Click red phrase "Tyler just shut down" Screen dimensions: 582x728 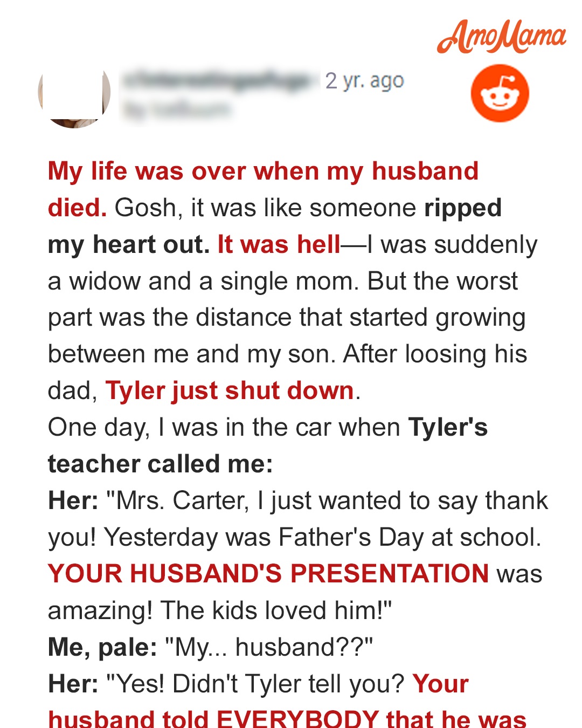click(230, 390)
